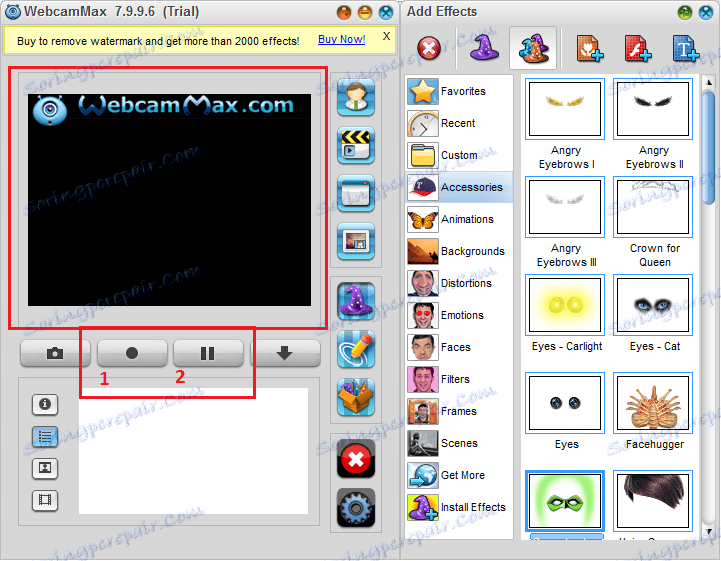Apply the Angry Eyebrows III effect
The height and width of the screenshot is (561, 721).
(x=565, y=207)
